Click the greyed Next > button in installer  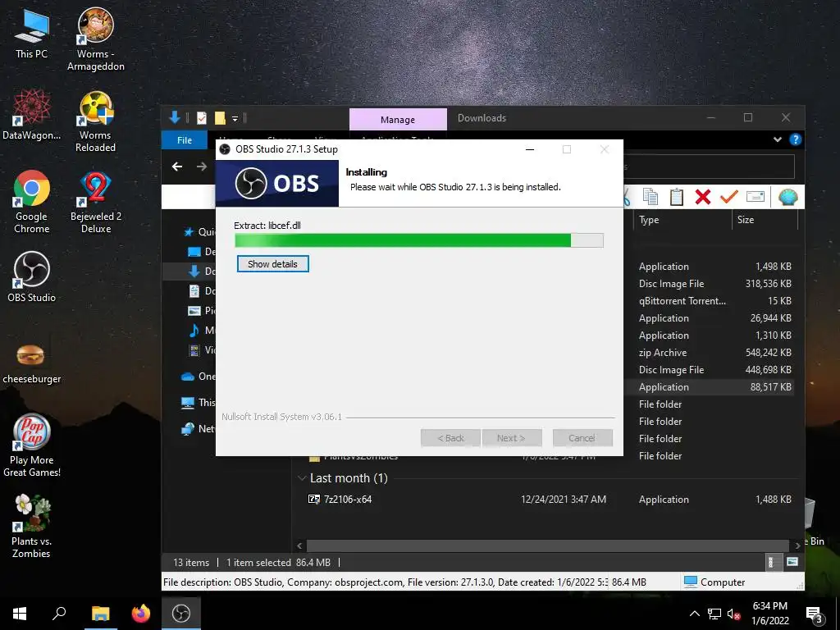point(512,438)
